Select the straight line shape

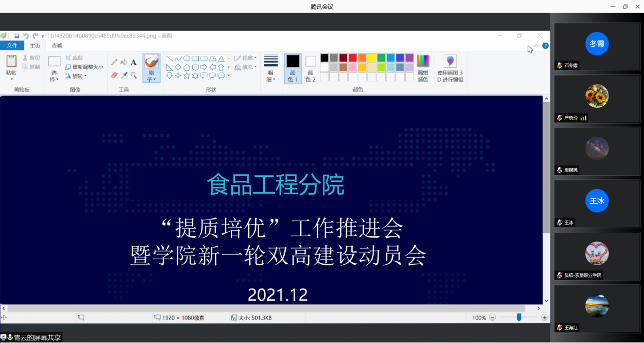(x=169, y=58)
